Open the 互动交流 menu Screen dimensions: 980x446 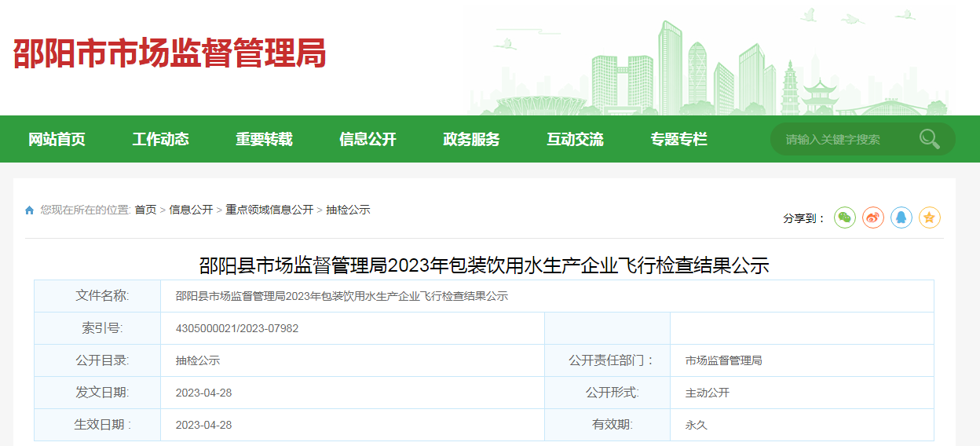click(575, 139)
